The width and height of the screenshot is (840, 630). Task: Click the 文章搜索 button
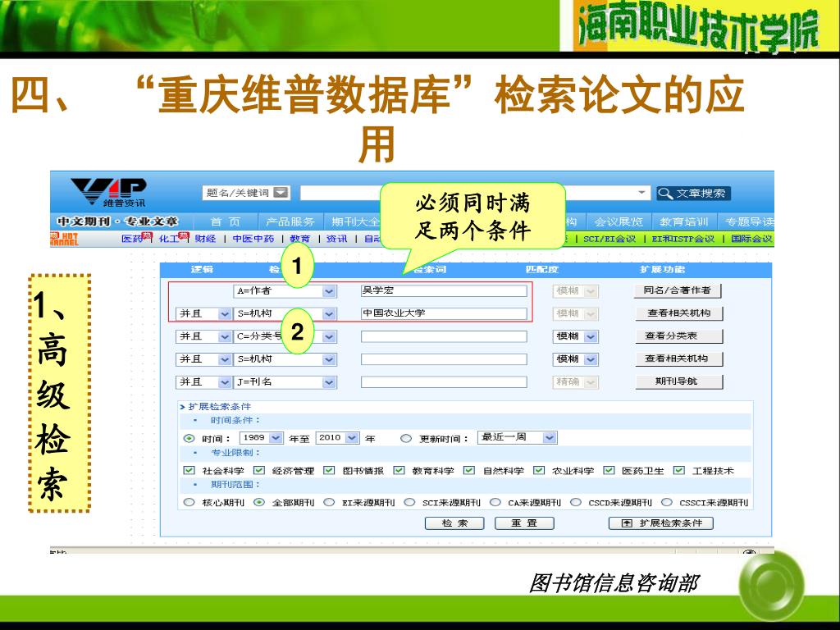693,194
